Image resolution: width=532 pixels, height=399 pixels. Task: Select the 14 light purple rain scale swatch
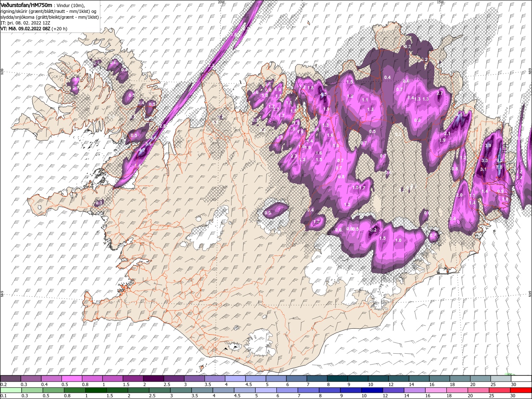414,390
